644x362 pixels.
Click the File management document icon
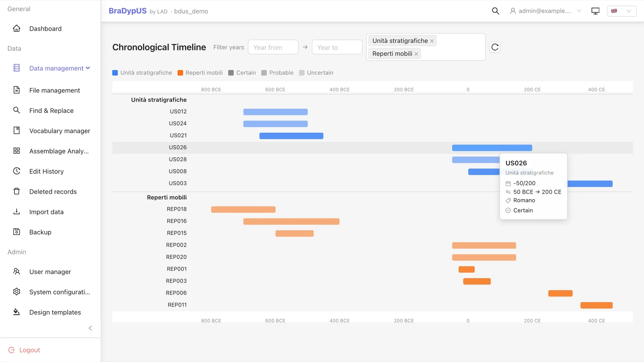[16, 90]
